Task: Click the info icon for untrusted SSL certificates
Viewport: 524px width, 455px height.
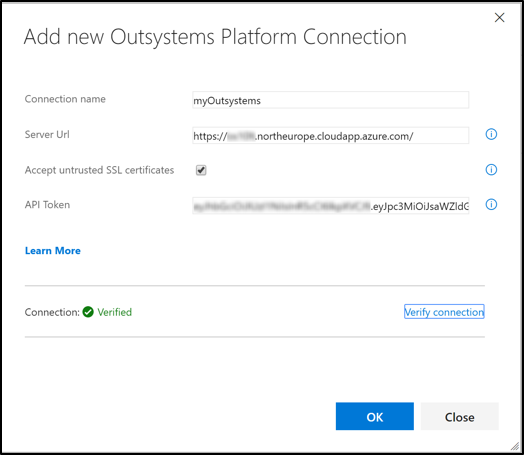Action: pos(491,170)
